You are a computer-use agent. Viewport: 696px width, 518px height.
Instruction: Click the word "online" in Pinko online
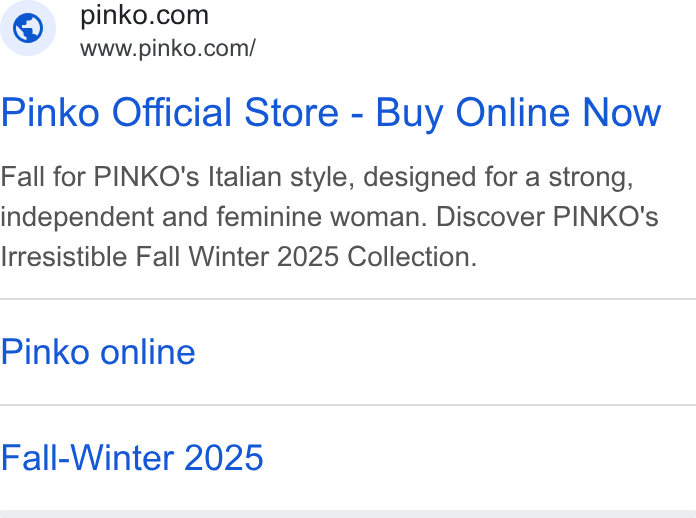(148, 352)
